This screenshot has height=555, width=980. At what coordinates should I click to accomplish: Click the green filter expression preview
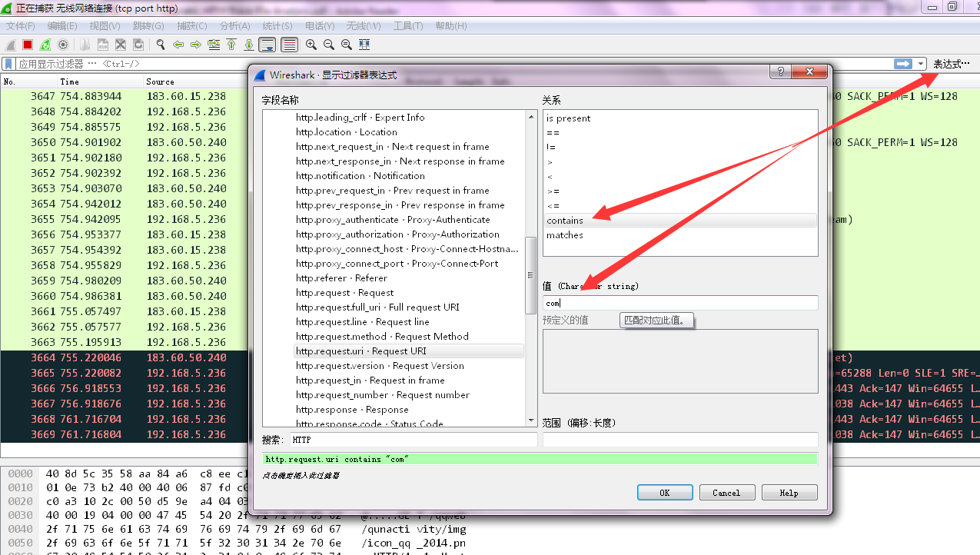540,459
